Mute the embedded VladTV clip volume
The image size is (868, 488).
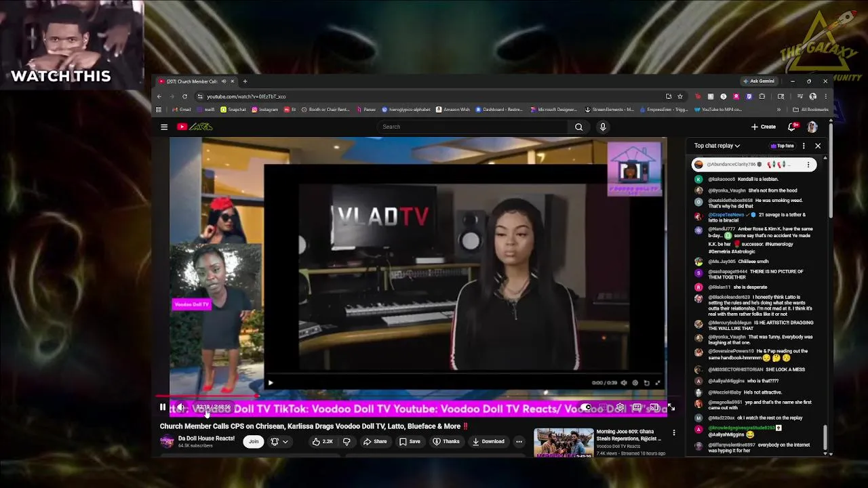pyautogui.click(x=624, y=383)
